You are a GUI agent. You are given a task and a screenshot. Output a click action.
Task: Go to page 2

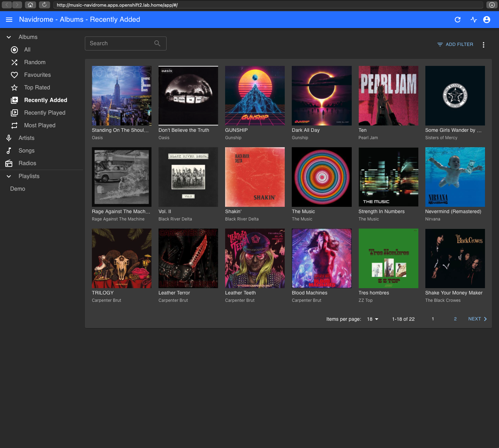[x=455, y=319]
